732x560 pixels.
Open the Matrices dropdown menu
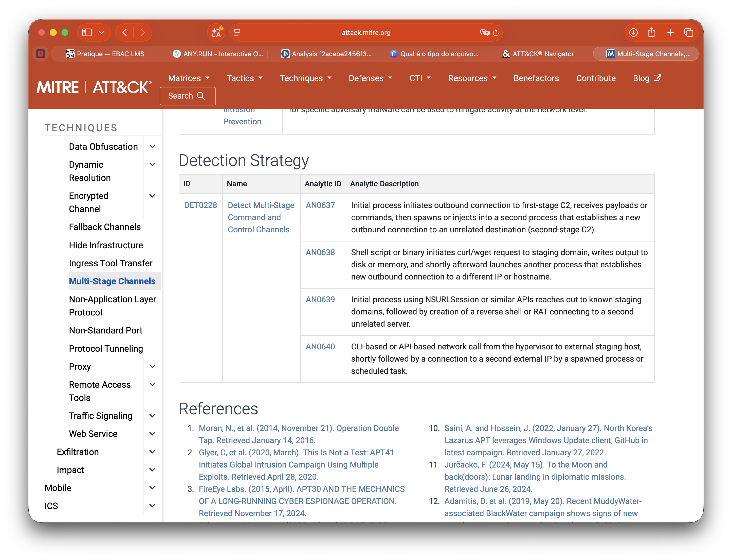[x=189, y=78]
